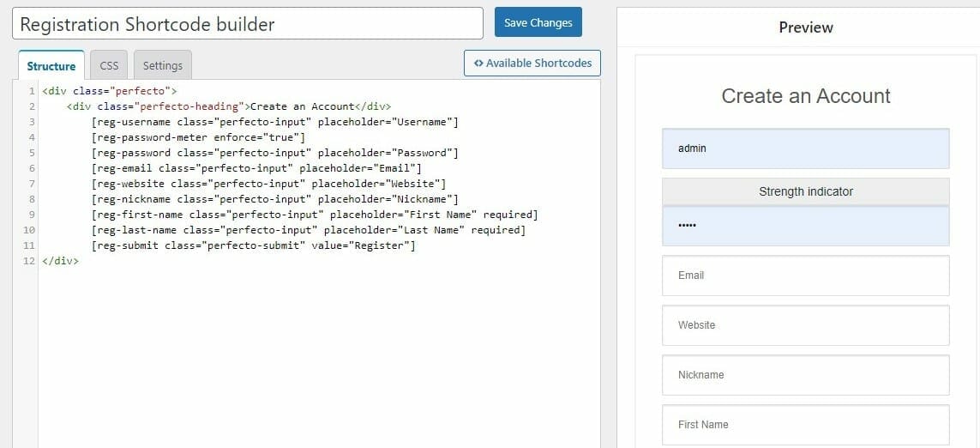Open the Settings tab

coord(163,65)
